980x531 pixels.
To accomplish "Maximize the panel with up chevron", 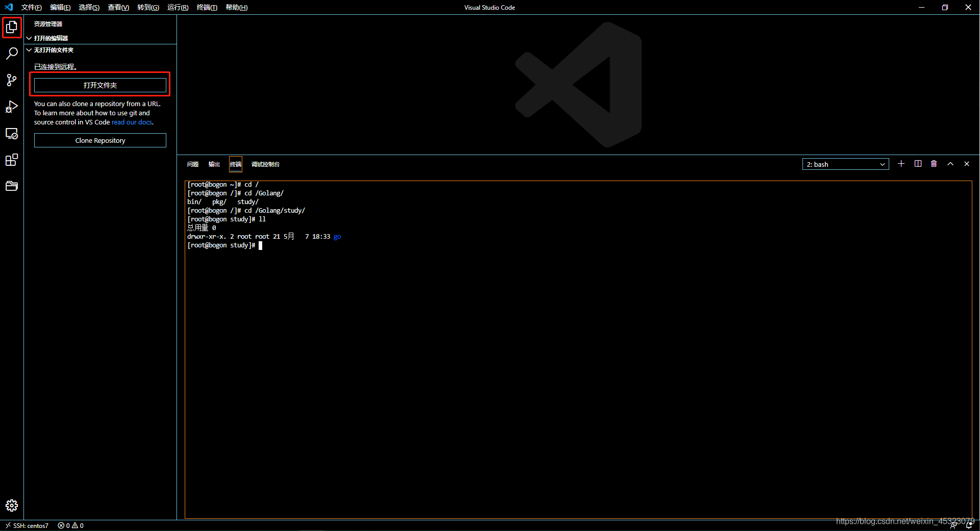I will click(950, 164).
